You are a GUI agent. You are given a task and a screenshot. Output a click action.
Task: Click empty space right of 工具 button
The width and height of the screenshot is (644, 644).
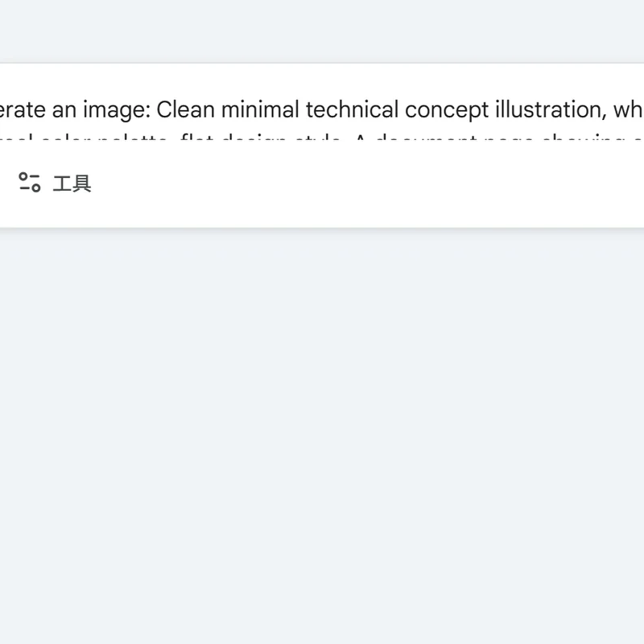pos(362,184)
